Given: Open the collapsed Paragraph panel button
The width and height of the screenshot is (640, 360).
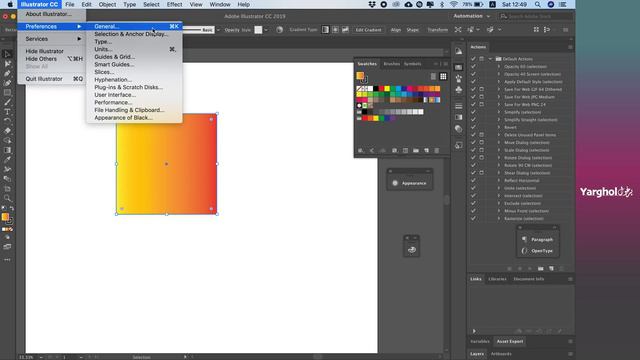Looking at the screenshot, I should click(x=538, y=240).
